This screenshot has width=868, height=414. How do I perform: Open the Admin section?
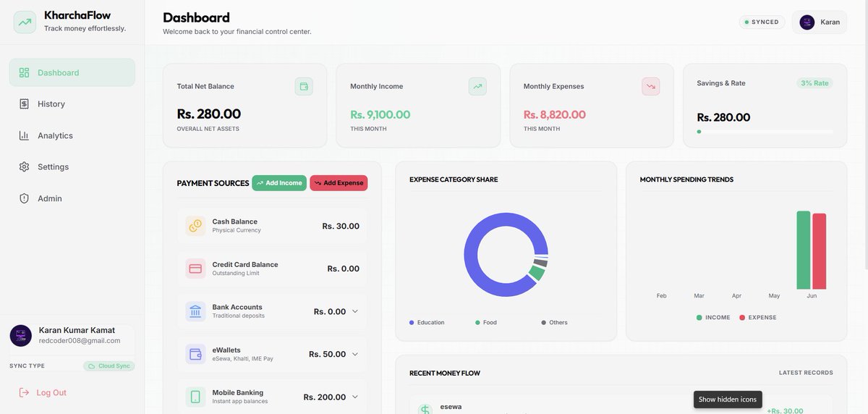tap(72, 198)
